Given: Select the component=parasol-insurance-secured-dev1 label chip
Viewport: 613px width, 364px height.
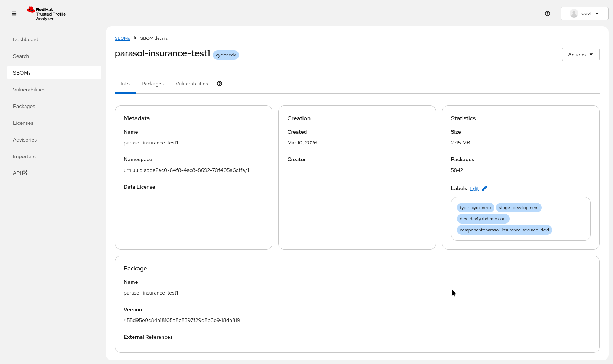Looking at the screenshot, I should pyautogui.click(x=504, y=230).
